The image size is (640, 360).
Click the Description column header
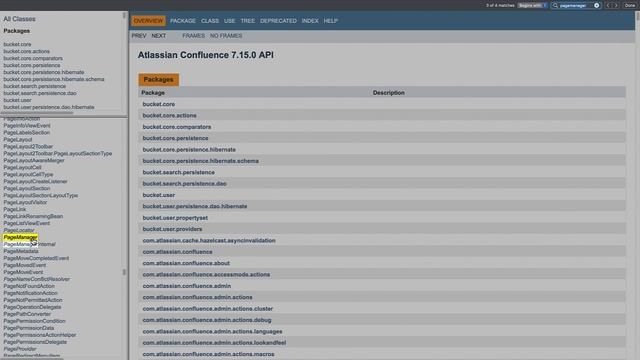[x=389, y=93]
